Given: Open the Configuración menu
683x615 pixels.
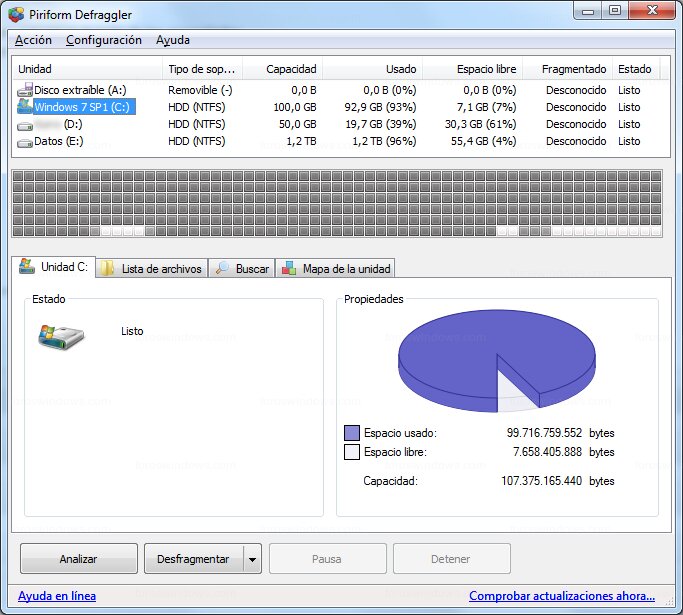Looking at the screenshot, I should 104,40.
